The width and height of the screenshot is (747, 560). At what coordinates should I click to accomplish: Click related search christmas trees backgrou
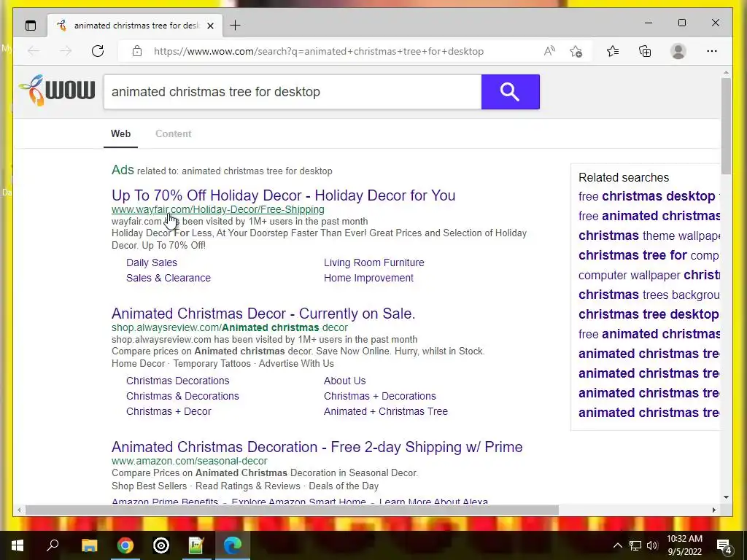pyautogui.click(x=649, y=295)
